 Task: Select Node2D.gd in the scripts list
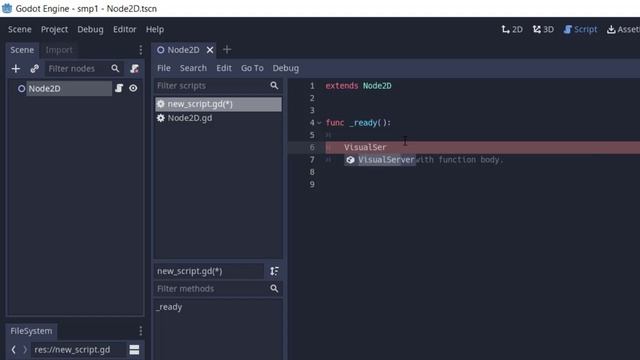(x=218, y=118)
